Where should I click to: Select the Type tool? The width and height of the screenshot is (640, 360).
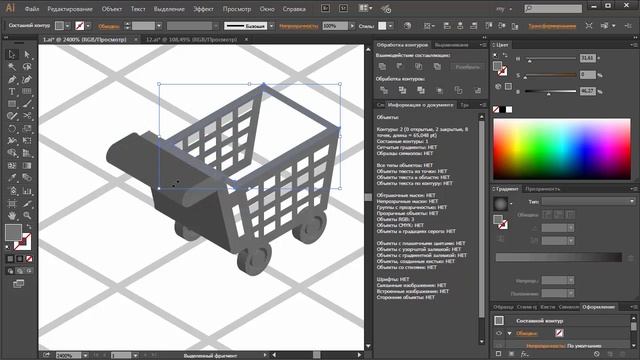click(x=11, y=91)
